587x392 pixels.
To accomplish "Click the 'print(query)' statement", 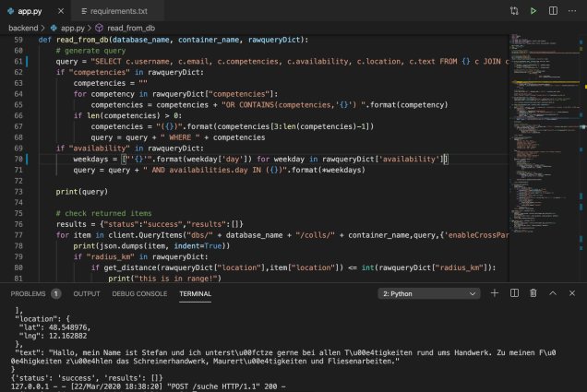I will [81, 192].
